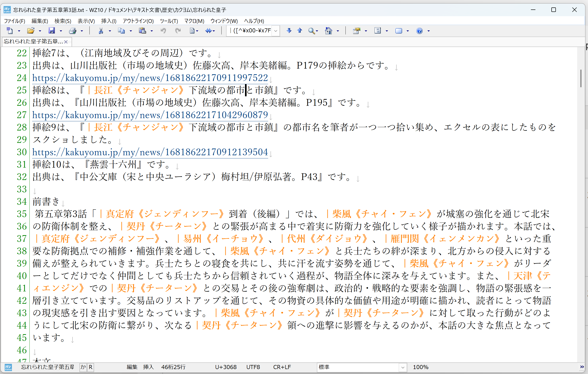The width and height of the screenshot is (588, 374).
Task: Toggle 挿入 insert mode in status bar
Action: click(x=148, y=367)
